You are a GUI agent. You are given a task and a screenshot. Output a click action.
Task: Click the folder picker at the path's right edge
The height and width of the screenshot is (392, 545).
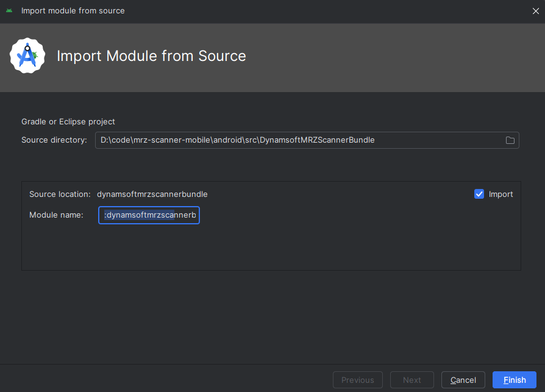pos(510,140)
